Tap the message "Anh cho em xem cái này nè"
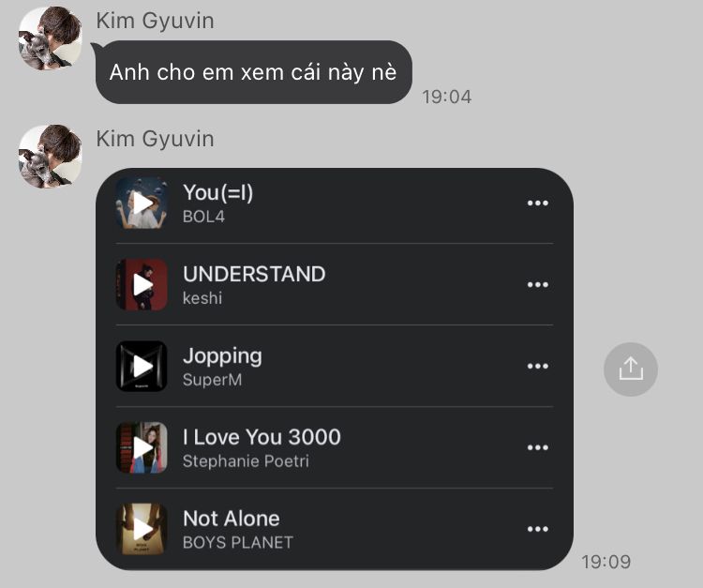 tap(253, 72)
